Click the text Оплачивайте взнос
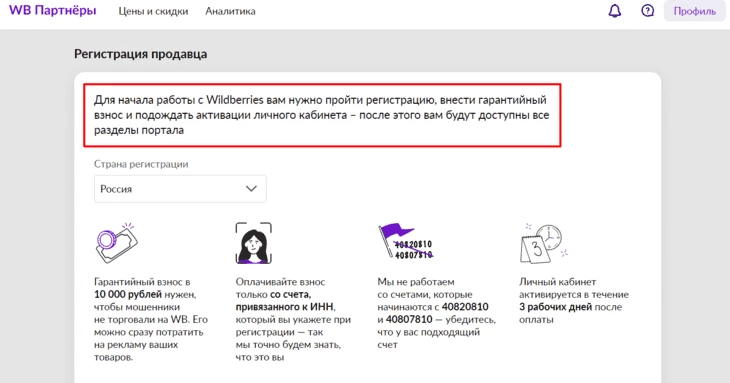The height and width of the screenshot is (383, 730). click(280, 282)
